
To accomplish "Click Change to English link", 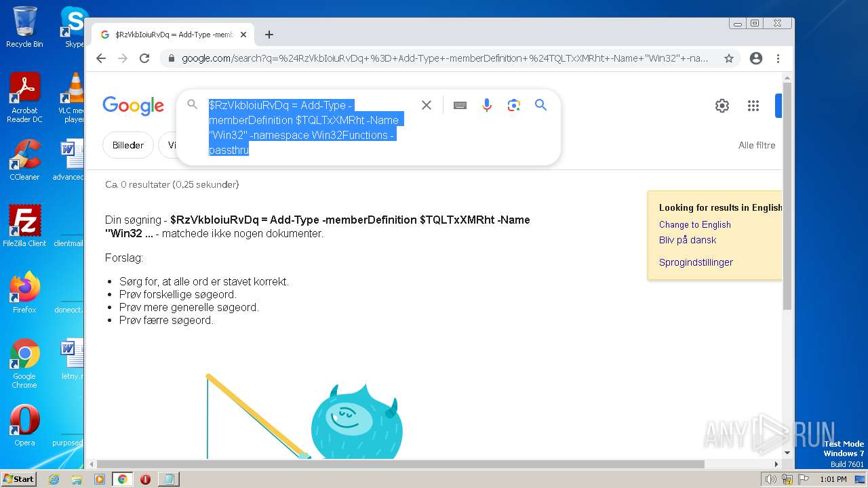I will click(x=695, y=224).
